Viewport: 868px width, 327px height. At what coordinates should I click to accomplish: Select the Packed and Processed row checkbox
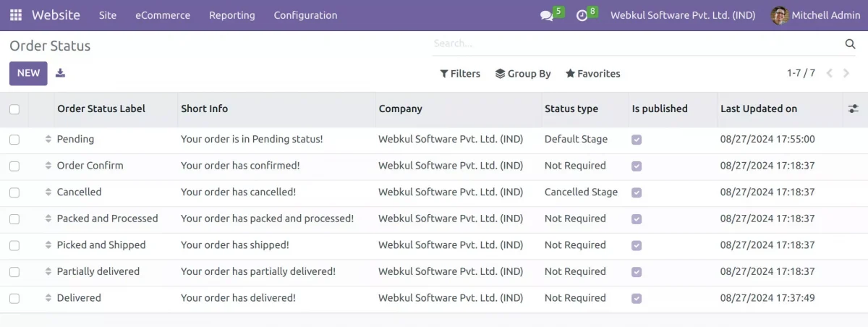(x=14, y=218)
